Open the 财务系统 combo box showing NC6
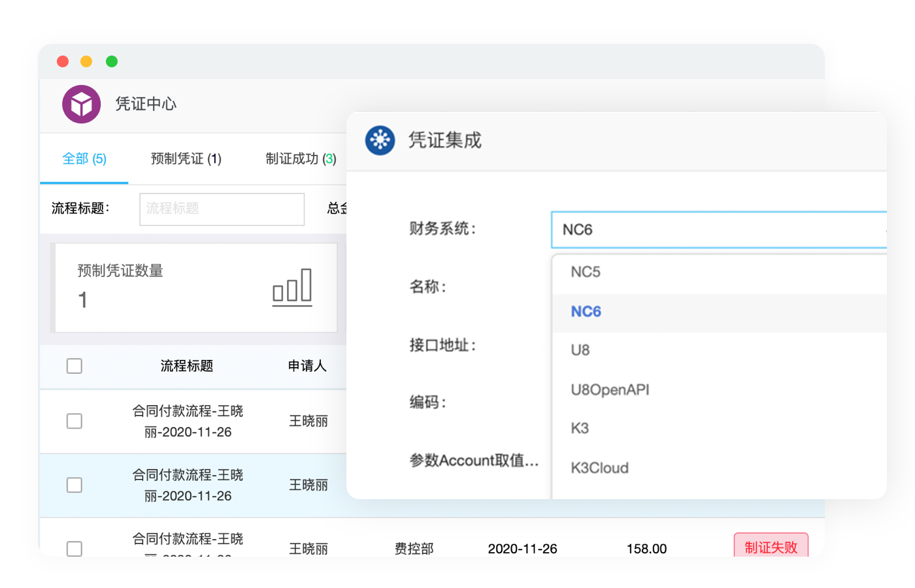Image resolution: width=915 pixels, height=588 pixels. click(719, 229)
